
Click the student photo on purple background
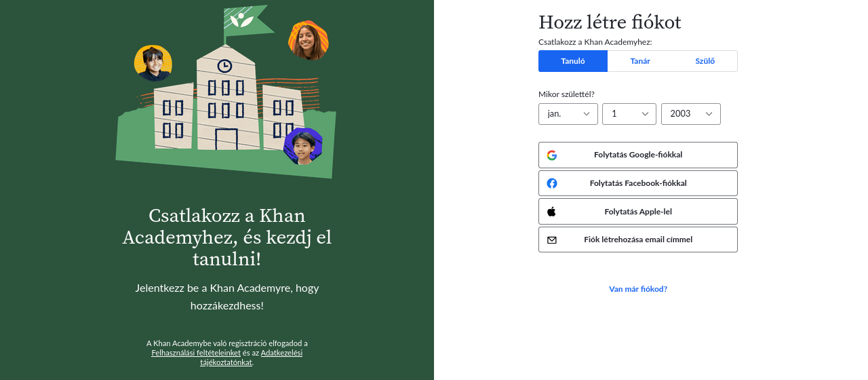303,147
